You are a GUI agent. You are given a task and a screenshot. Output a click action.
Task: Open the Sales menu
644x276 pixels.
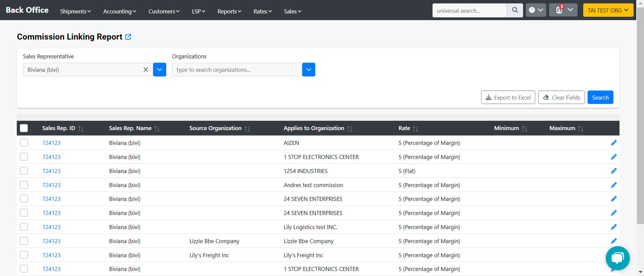tap(293, 11)
